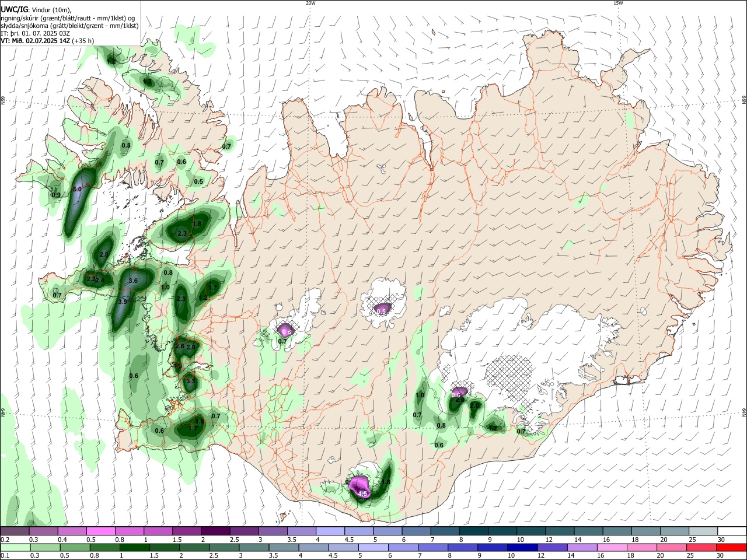Click the 3.9 precipitation value on the map
This screenshot has width=747, height=560.
[123, 302]
